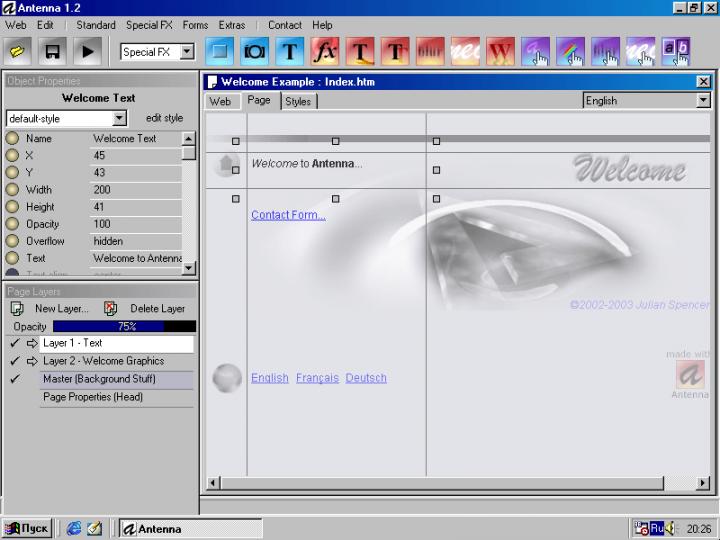The image size is (720, 540).
Task: Select the blue rectangle box tool
Action: [x=220, y=51]
